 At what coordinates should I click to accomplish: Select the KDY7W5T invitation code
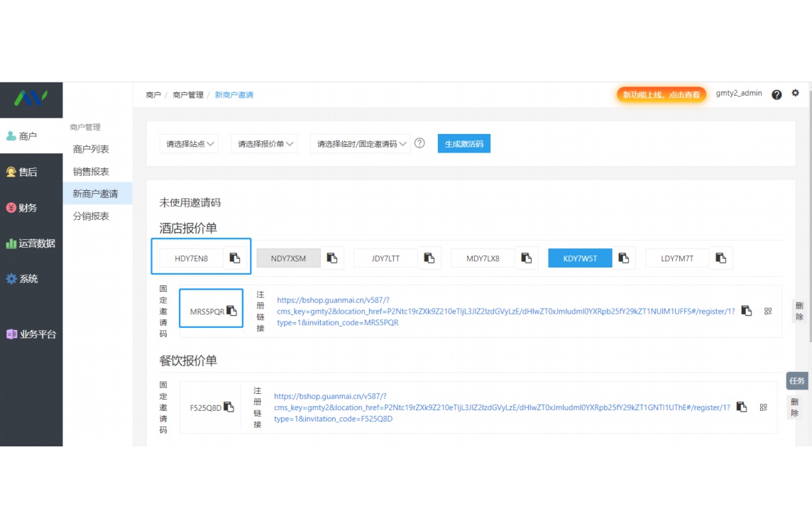(579, 258)
